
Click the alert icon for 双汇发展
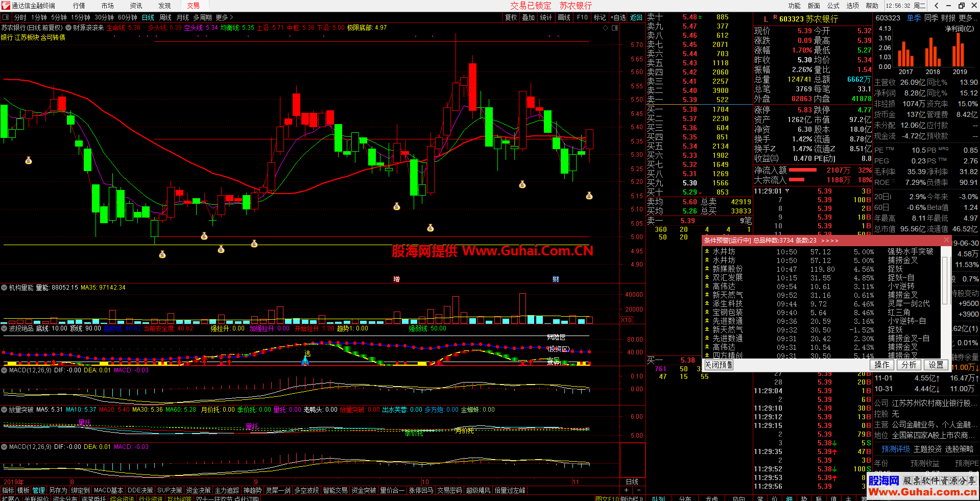click(x=707, y=277)
